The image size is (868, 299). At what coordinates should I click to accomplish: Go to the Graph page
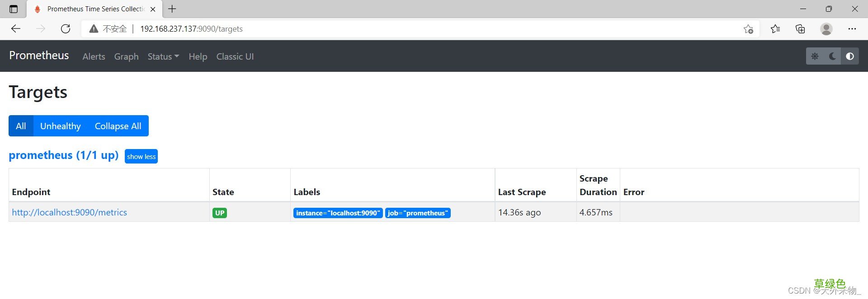[x=126, y=56]
